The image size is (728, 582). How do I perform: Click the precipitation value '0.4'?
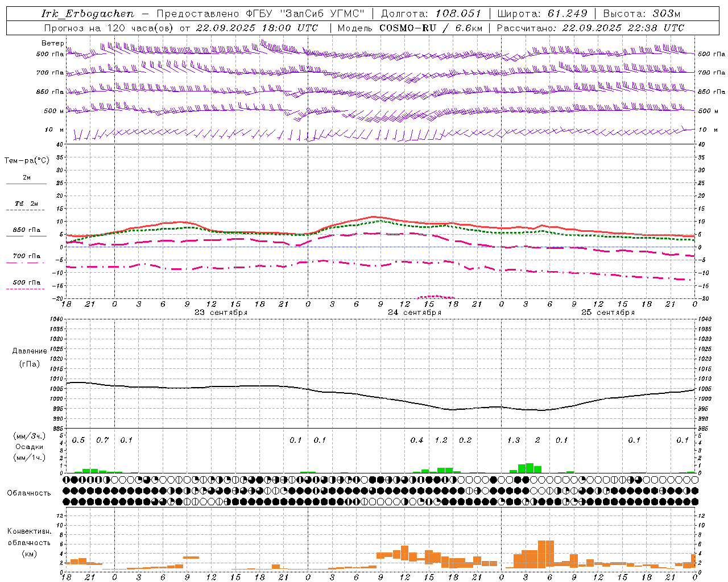(417, 440)
